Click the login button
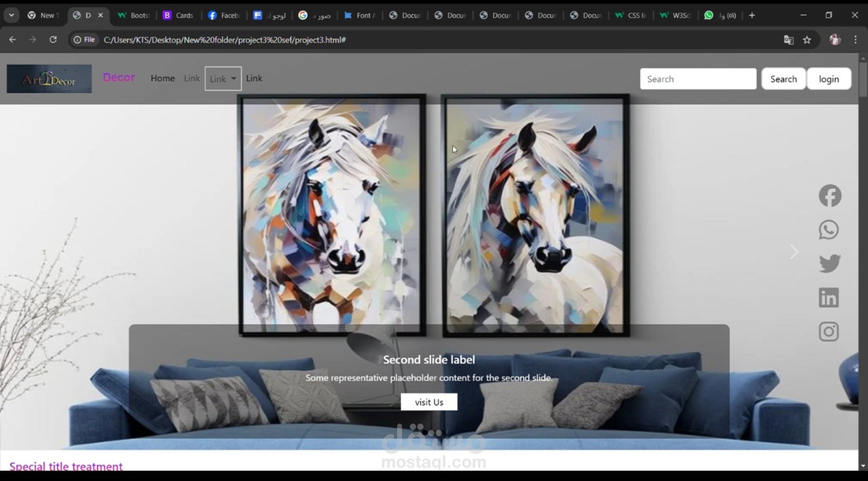This screenshot has height=481, width=868. [x=828, y=79]
